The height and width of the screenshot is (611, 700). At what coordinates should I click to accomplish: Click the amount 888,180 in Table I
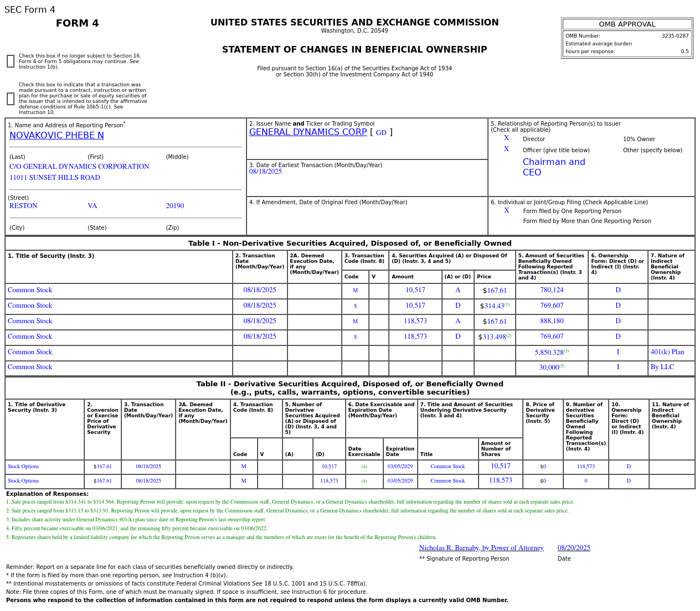point(552,322)
